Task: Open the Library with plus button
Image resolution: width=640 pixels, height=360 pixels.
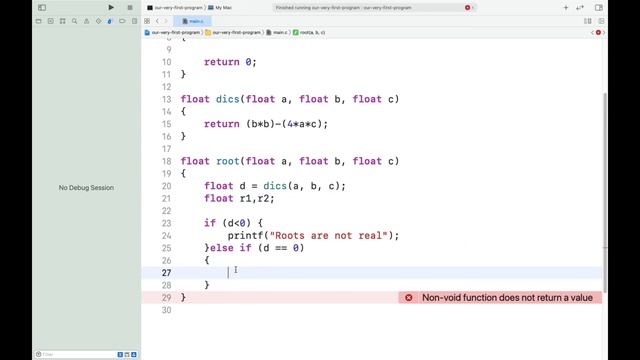Action: 566,7
